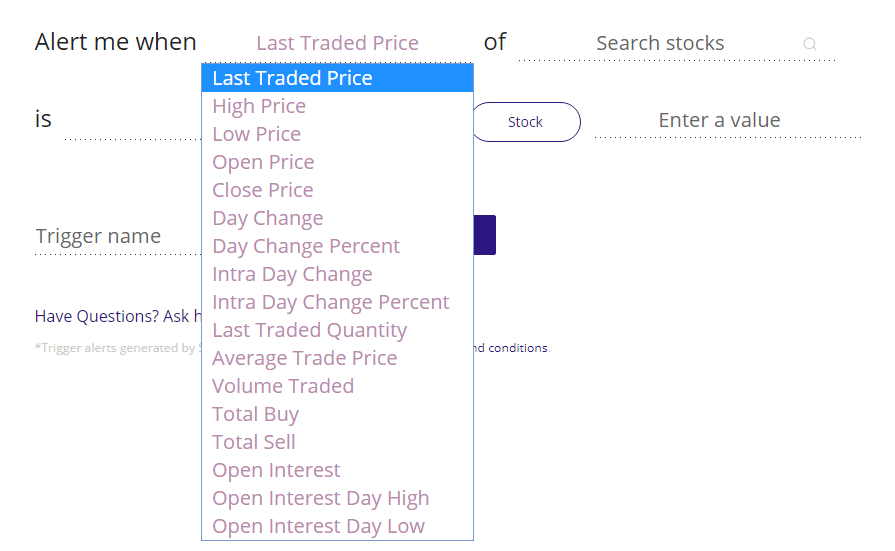Choose Last Traded Quantity from the list
Viewport: 895px width, 551px height.
(x=337, y=330)
